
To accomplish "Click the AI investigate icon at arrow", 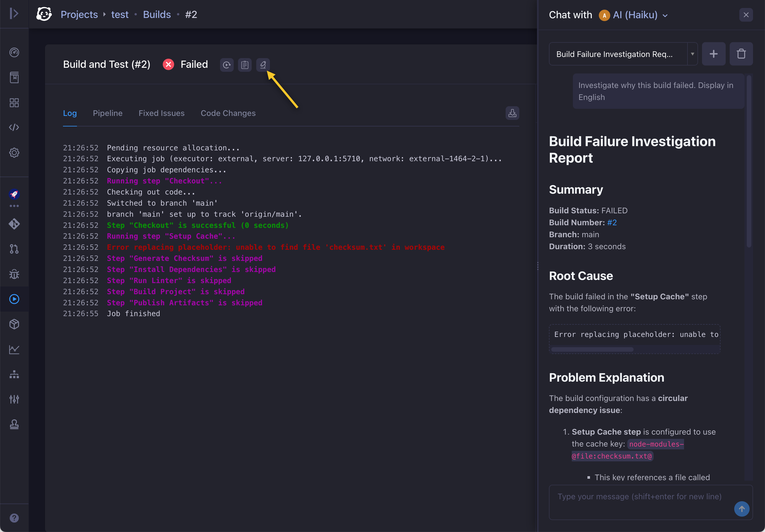I will pyautogui.click(x=263, y=65).
